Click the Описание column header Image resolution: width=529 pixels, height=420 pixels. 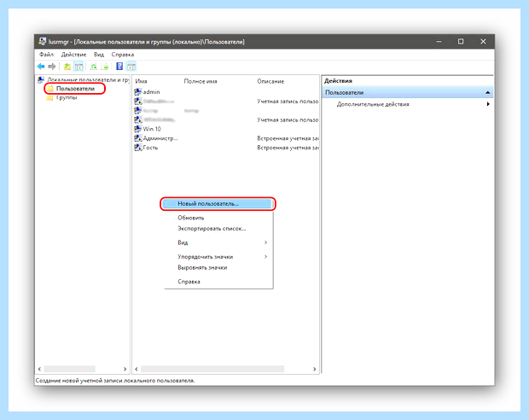click(x=270, y=81)
